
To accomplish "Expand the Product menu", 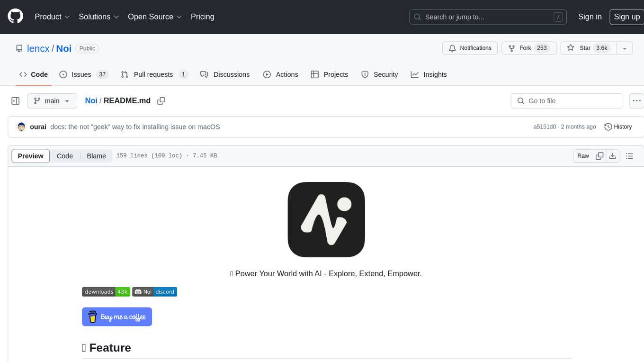I will [52, 17].
